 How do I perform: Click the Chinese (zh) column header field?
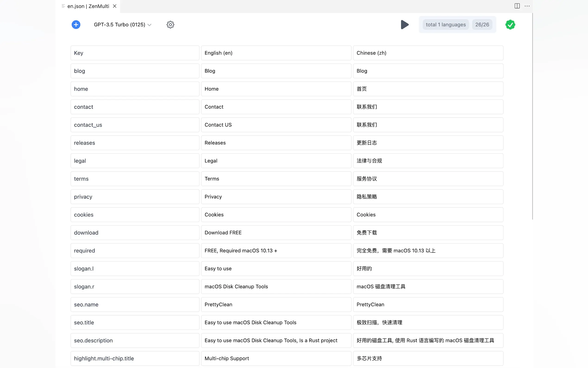point(428,53)
